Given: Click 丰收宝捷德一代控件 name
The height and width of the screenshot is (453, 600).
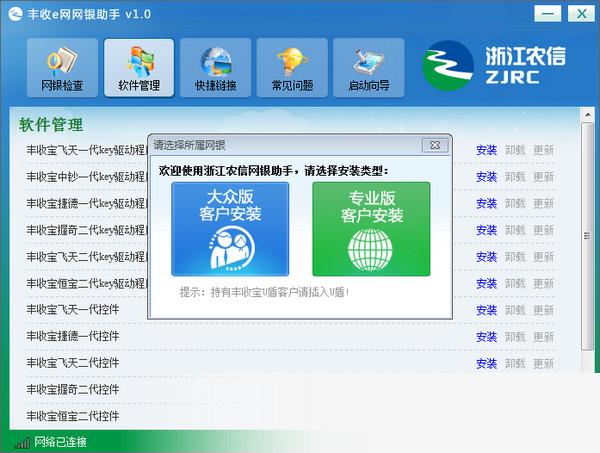Looking at the screenshot, I should coord(73,337).
